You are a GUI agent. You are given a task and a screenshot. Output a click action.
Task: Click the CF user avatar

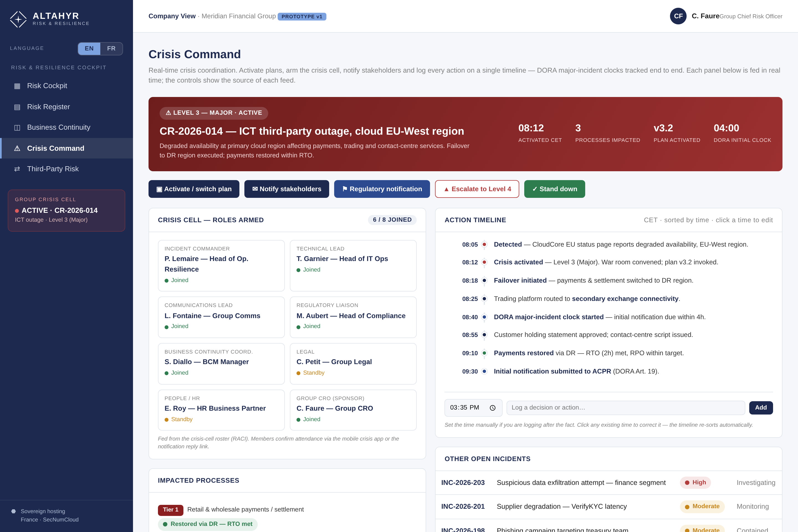(678, 16)
